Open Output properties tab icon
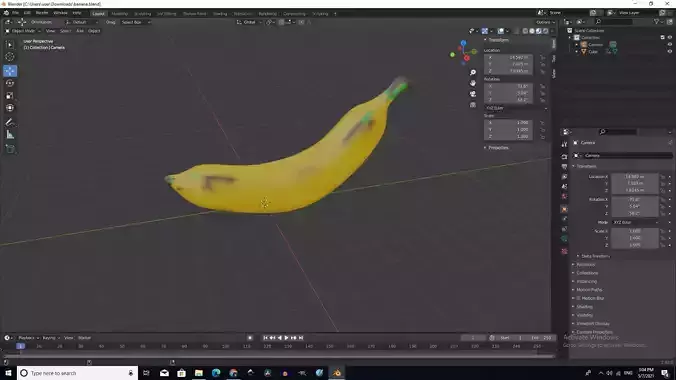Image resolution: width=676 pixels, height=380 pixels. point(564,166)
